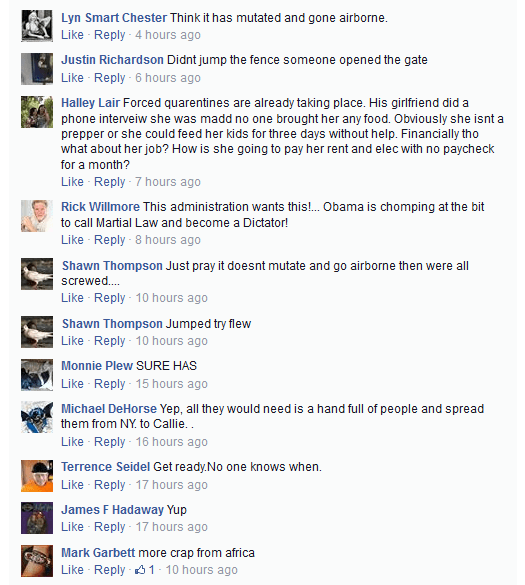525x585 pixels.
Task: Open Mark Garbett's profile name link
Action: click(98, 553)
